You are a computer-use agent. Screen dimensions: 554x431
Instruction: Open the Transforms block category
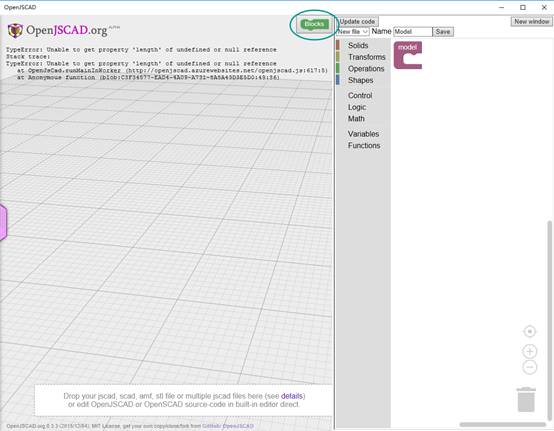pos(366,57)
